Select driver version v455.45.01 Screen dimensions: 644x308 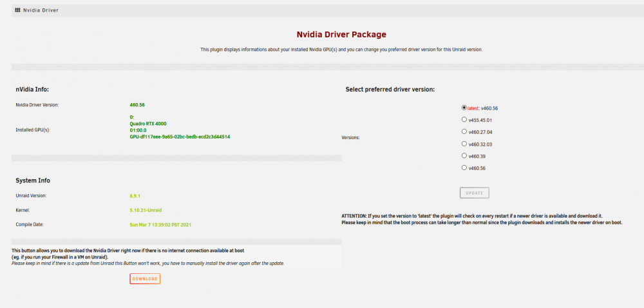(464, 119)
